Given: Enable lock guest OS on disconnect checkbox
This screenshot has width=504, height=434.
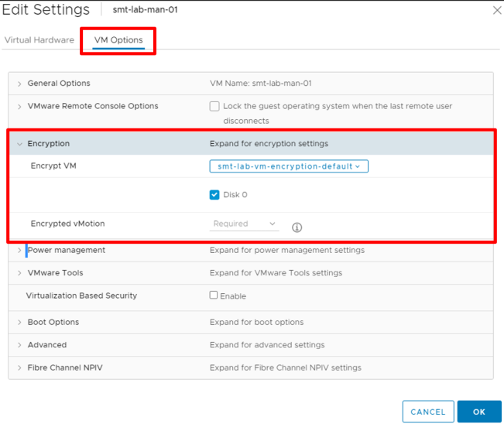Looking at the screenshot, I should tap(214, 107).
